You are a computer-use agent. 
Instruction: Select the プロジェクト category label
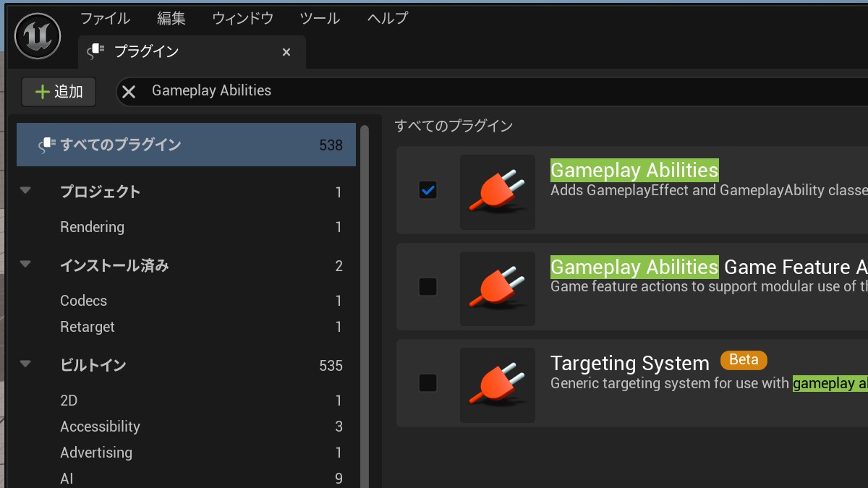click(100, 192)
